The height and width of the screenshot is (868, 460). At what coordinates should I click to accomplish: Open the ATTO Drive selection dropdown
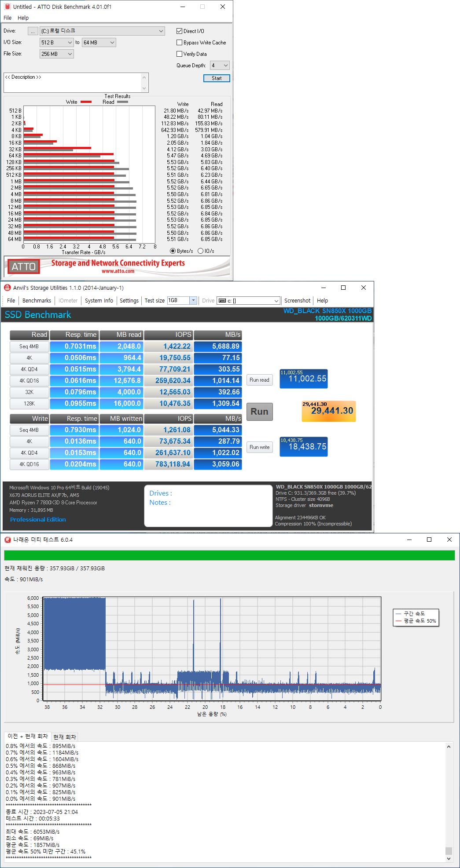[x=102, y=31]
